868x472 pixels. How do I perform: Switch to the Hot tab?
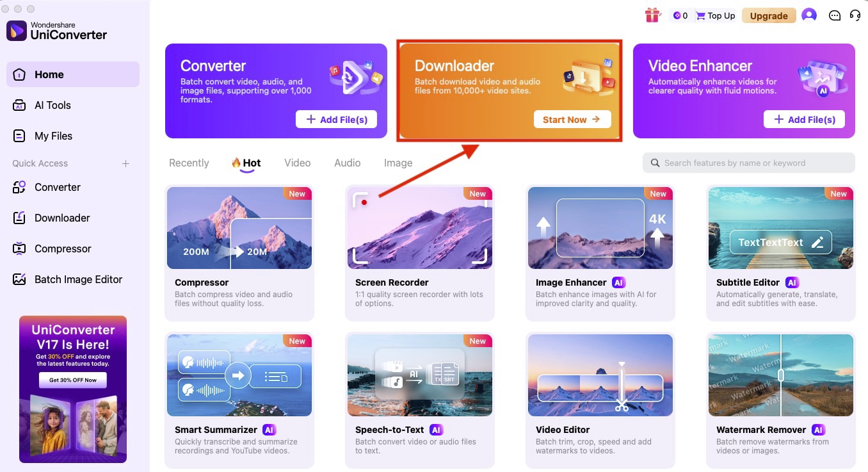[x=246, y=163]
